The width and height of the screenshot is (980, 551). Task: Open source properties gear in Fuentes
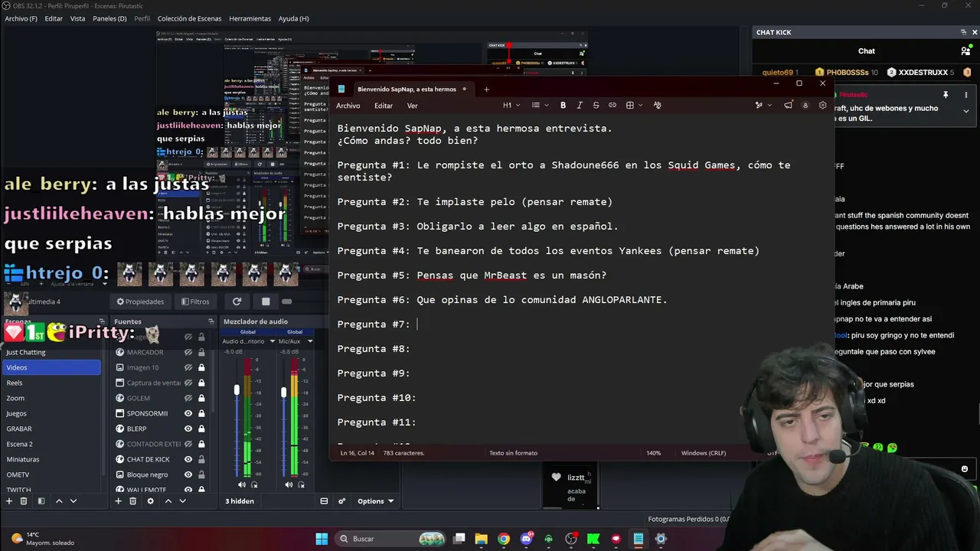click(150, 501)
